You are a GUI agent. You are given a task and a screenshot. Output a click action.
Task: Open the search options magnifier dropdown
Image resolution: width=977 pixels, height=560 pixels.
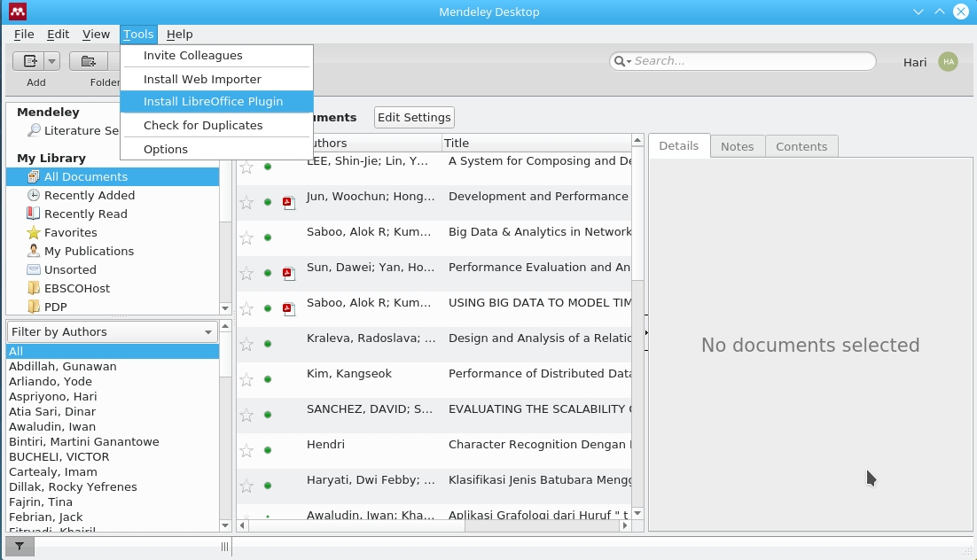pos(622,61)
